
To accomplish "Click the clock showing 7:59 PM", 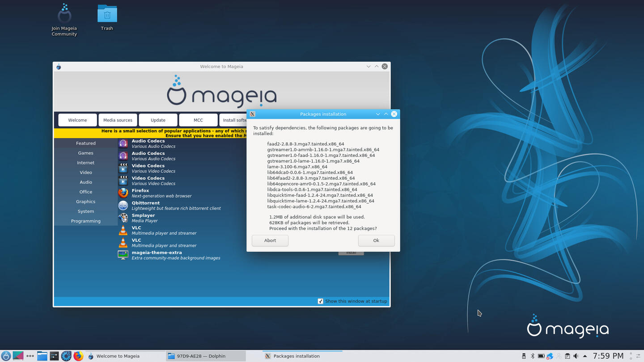I will [608, 356].
